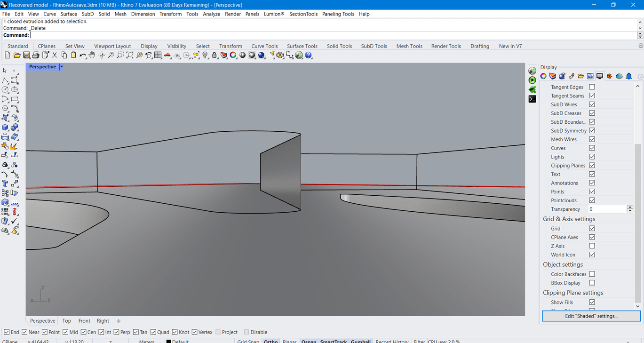Add a viewport tab with the plus icon

[x=119, y=321]
